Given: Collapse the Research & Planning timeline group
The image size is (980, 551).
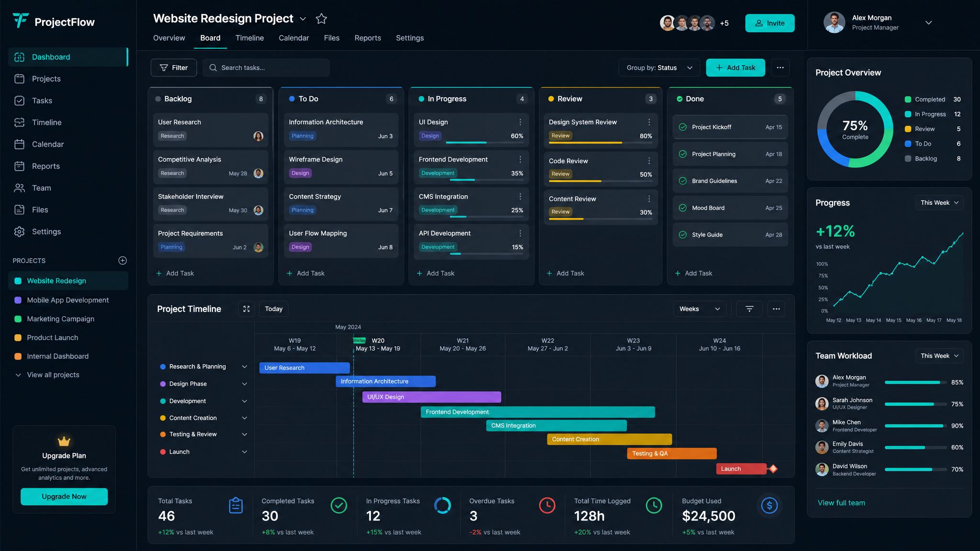Looking at the screenshot, I should point(245,367).
